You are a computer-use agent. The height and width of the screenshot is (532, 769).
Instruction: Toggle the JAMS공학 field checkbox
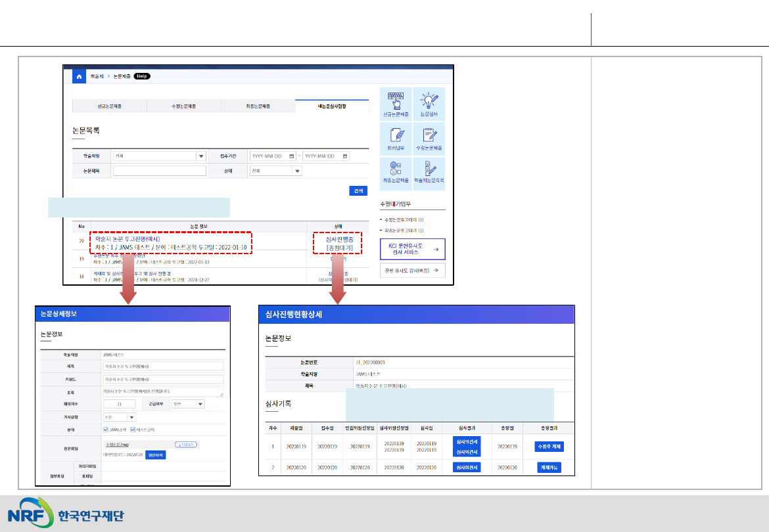(106, 430)
